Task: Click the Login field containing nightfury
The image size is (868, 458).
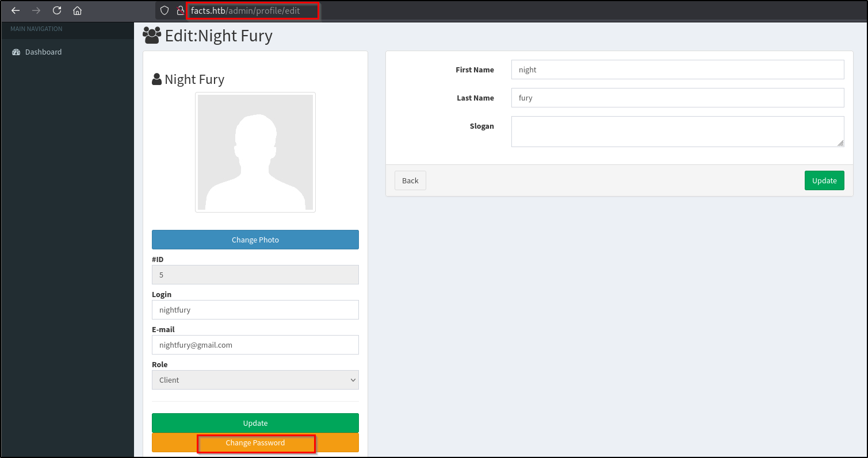Action: tap(255, 310)
